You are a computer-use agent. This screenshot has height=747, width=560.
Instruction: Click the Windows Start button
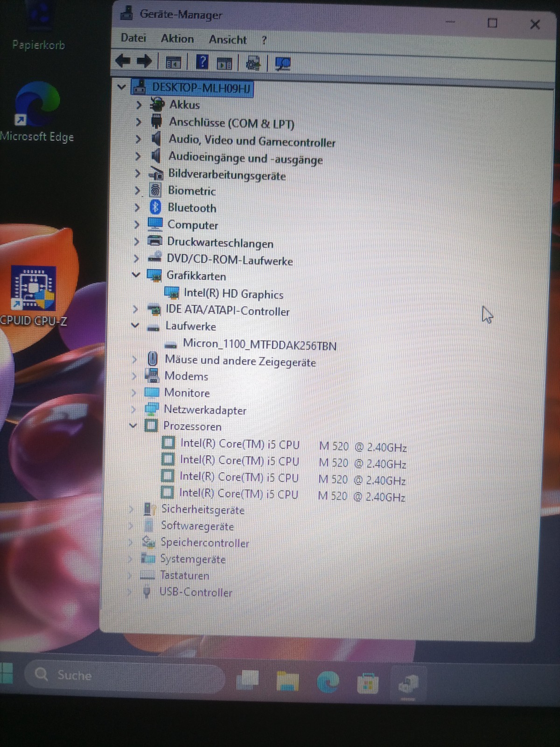coord(7,673)
